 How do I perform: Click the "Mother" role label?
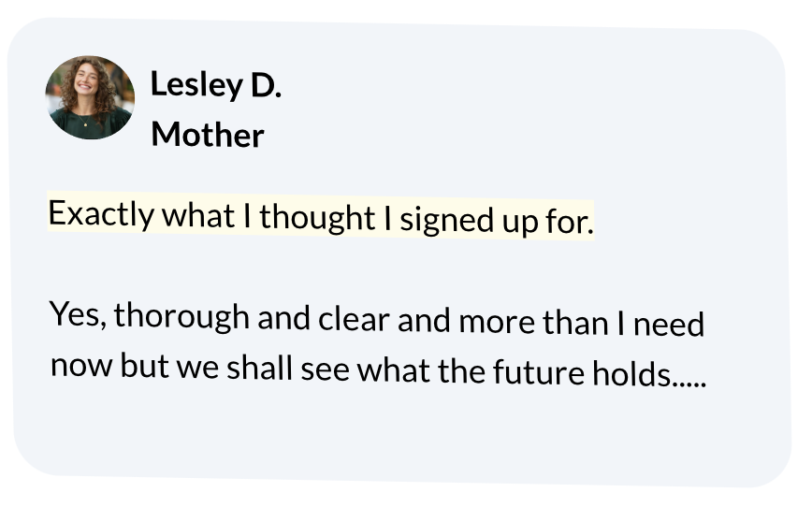[x=207, y=136]
